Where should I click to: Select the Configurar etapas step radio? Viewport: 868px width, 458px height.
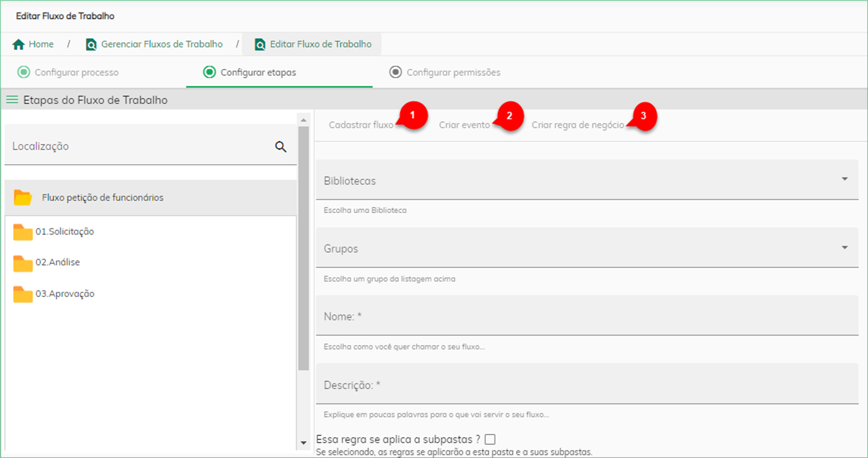click(209, 72)
